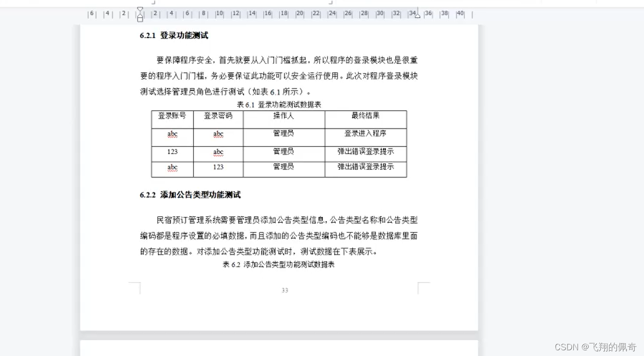The height and width of the screenshot is (356, 644).
Task: Click the ruler at mark 20
Action: [300, 14]
